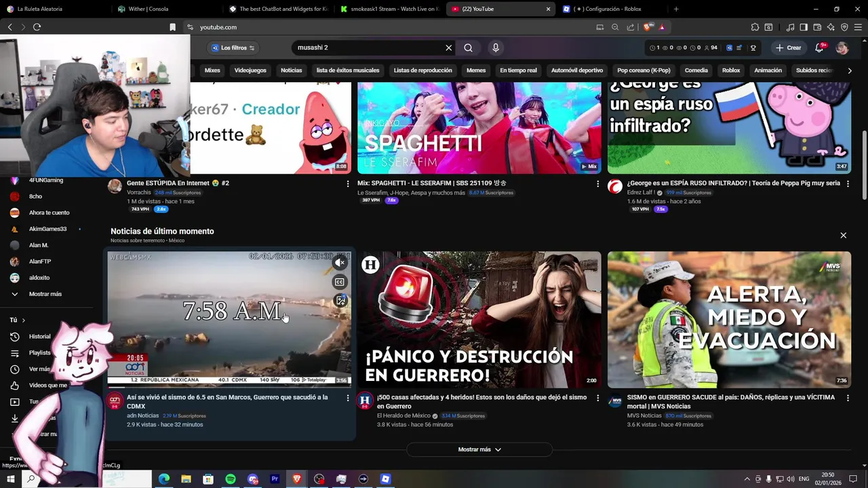Screen dimensions: 868x488
Task: Open Historial in the sidebar
Action: click(39, 336)
